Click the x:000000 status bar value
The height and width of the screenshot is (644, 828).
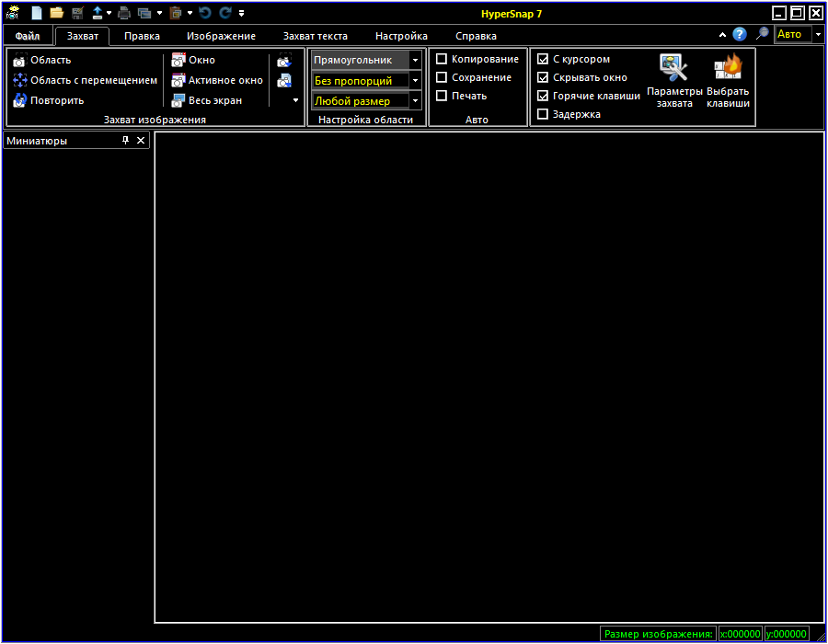[x=740, y=634]
